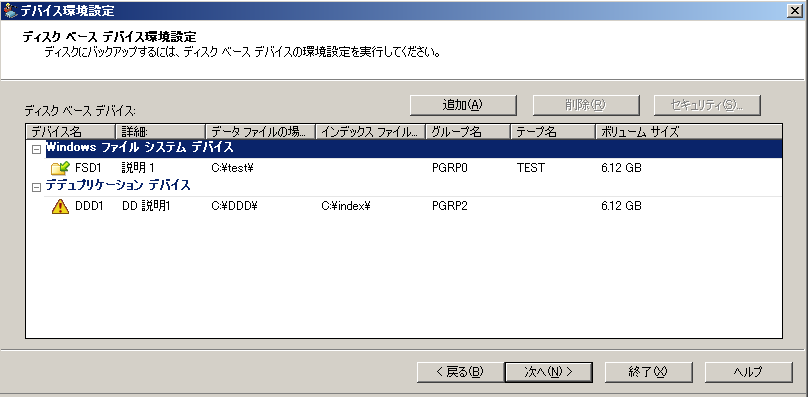808x397 pixels.
Task: Open help with the ヘルプ button
Action: 748,372
